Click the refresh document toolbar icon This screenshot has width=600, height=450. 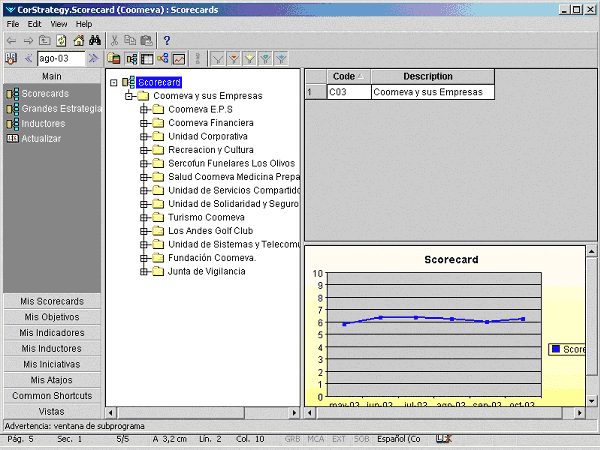point(61,41)
